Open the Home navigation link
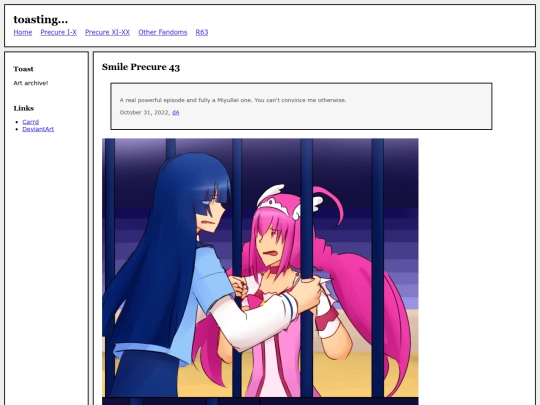540x405 pixels. click(x=23, y=32)
